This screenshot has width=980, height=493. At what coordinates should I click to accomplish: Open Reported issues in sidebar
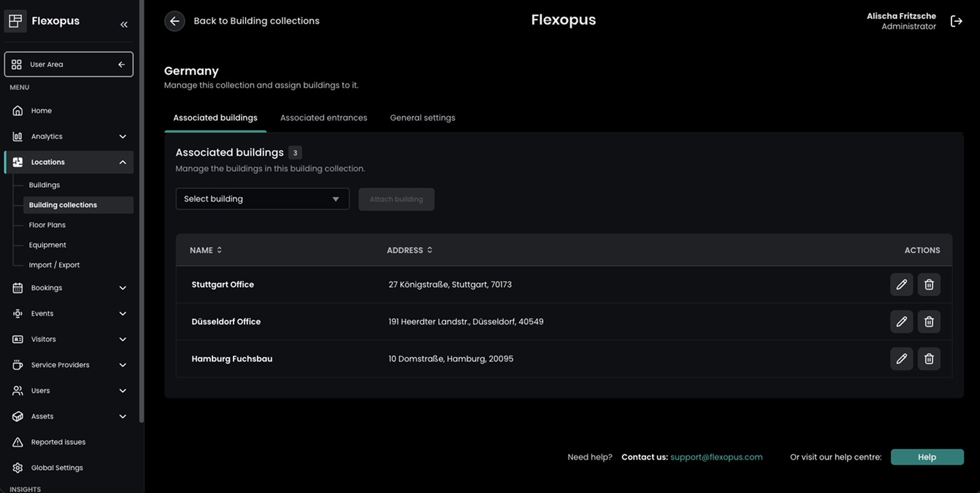click(58, 442)
